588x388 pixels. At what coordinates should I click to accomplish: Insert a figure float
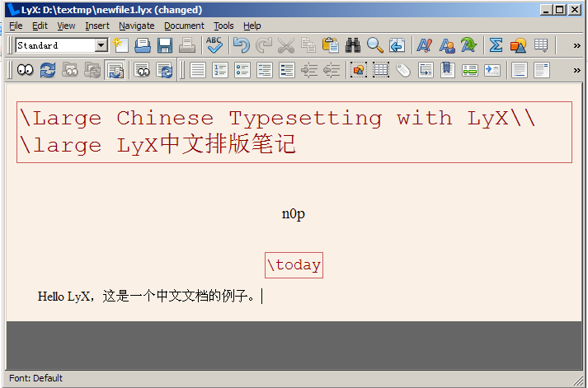(x=359, y=70)
